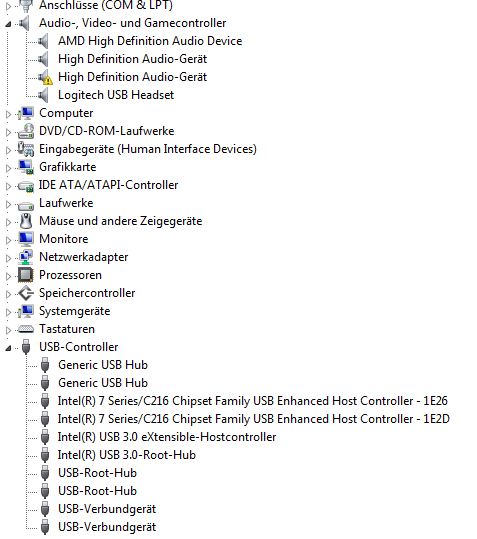Collapse the USB-Controller node

(x=8, y=348)
